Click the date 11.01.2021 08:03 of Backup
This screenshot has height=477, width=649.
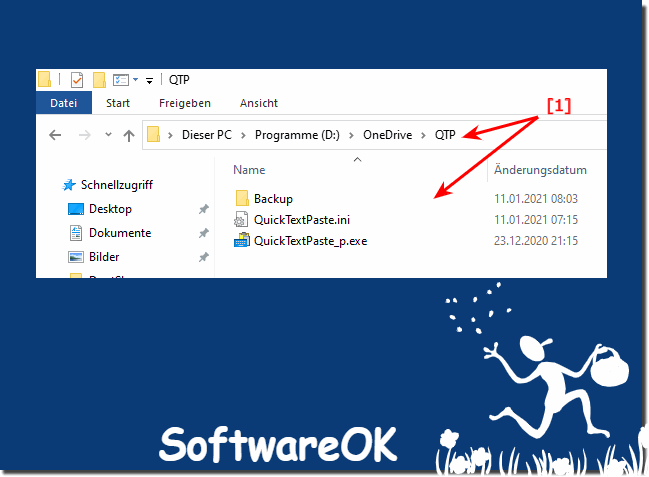pyautogui.click(x=536, y=199)
